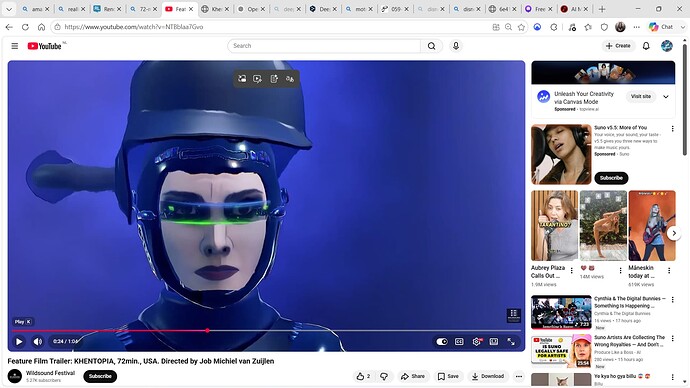Start voice search with the microphone

click(x=456, y=46)
